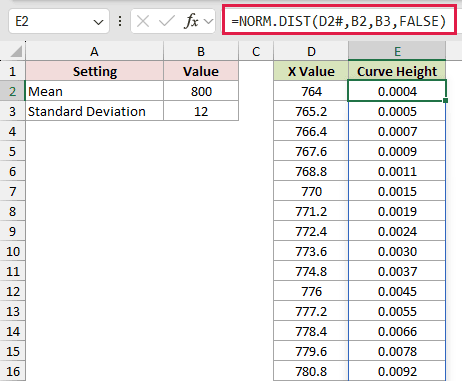The width and height of the screenshot is (462, 381).
Task: Select the cell containing 778.4
Action: point(311,331)
